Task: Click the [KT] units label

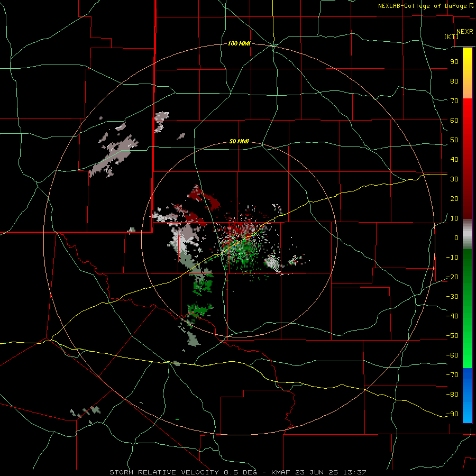Action: pos(452,36)
